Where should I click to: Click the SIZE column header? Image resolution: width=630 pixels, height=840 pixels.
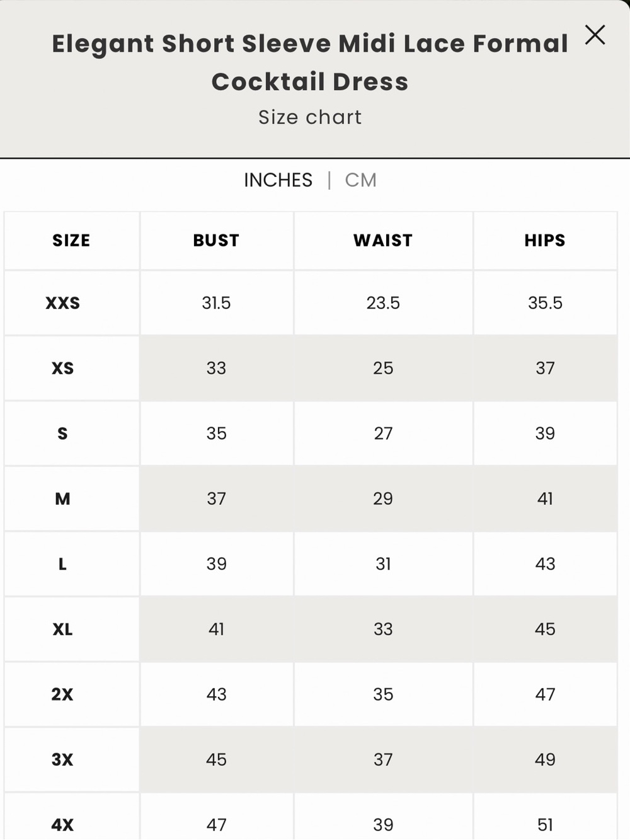point(71,241)
